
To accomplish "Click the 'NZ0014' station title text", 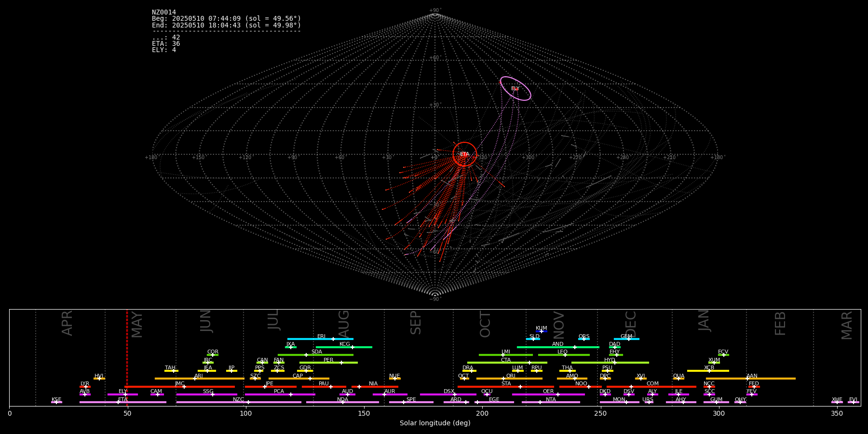I will tap(164, 13).
